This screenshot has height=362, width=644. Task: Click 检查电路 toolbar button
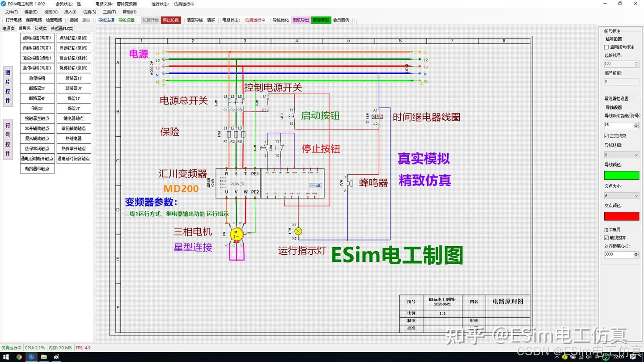(54, 20)
